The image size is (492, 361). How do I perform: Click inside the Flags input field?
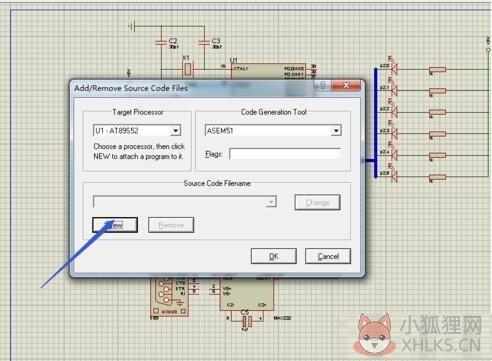point(285,154)
